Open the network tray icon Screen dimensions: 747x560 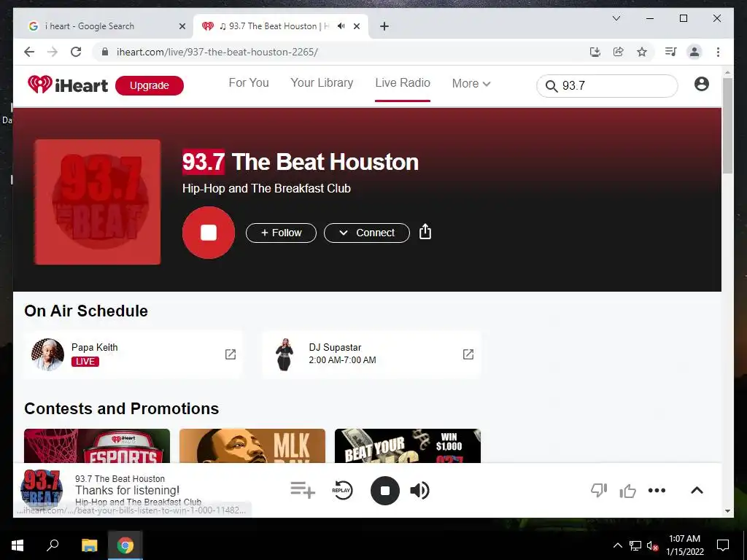[635, 545]
